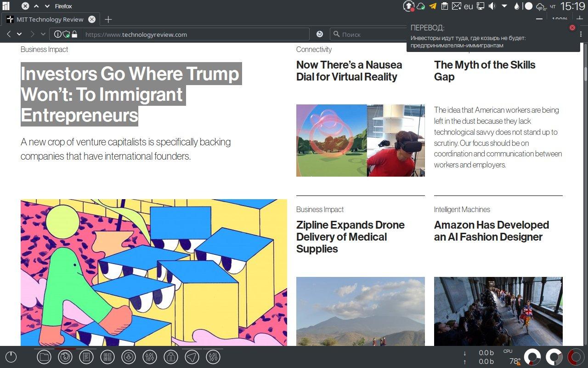This screenshot has height=368, width=588.
Task: Click the power button in the bottom panel
Action: click(x=11, y=357)
